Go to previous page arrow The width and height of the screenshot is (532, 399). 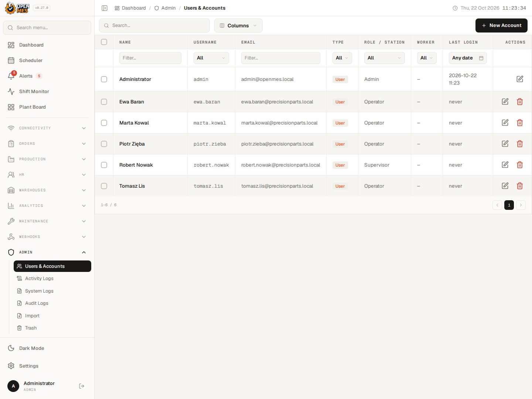[x=497, y=205]
